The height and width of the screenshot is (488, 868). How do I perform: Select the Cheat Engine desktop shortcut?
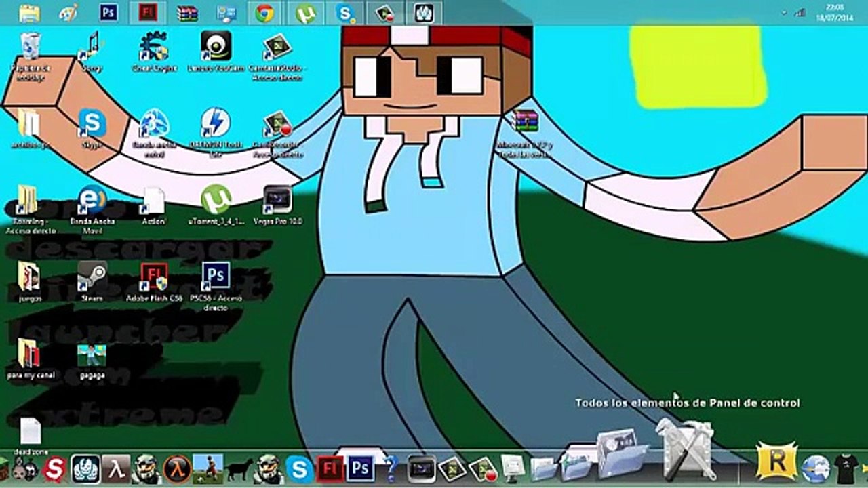pos(154,52)
